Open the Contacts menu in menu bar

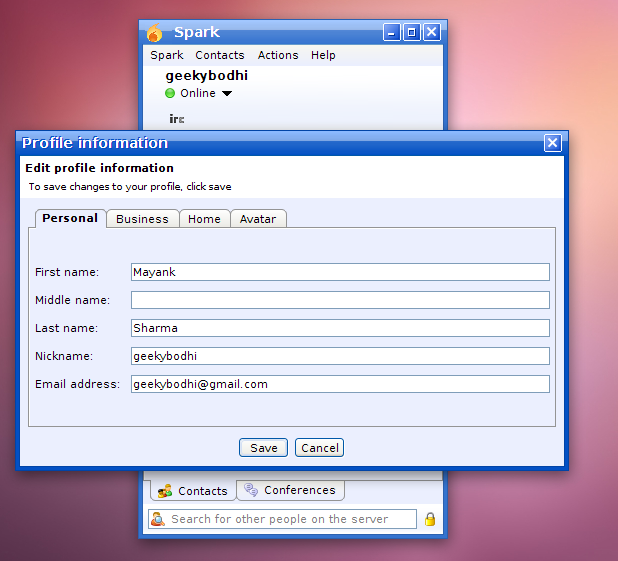[x=220, y=55]
